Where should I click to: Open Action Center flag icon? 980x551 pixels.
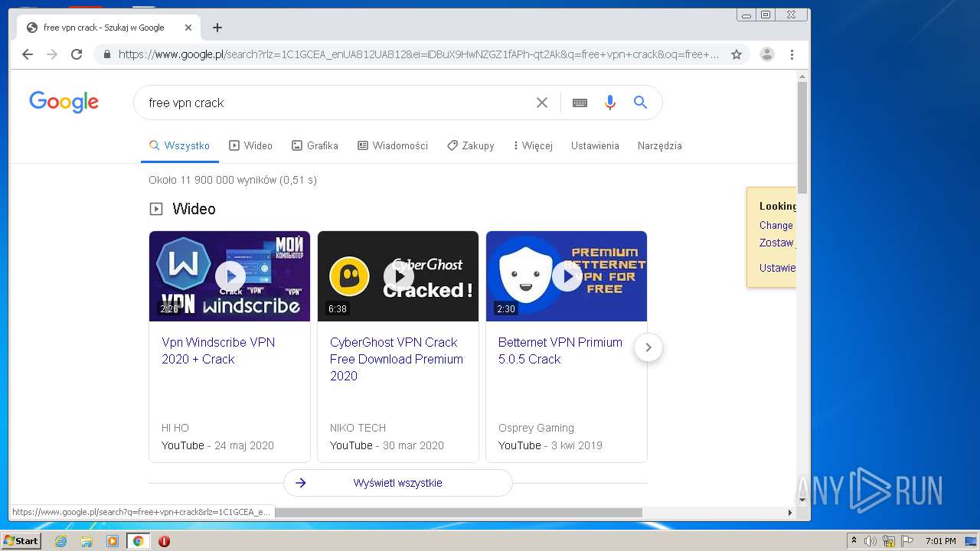(x=907, y=541)
